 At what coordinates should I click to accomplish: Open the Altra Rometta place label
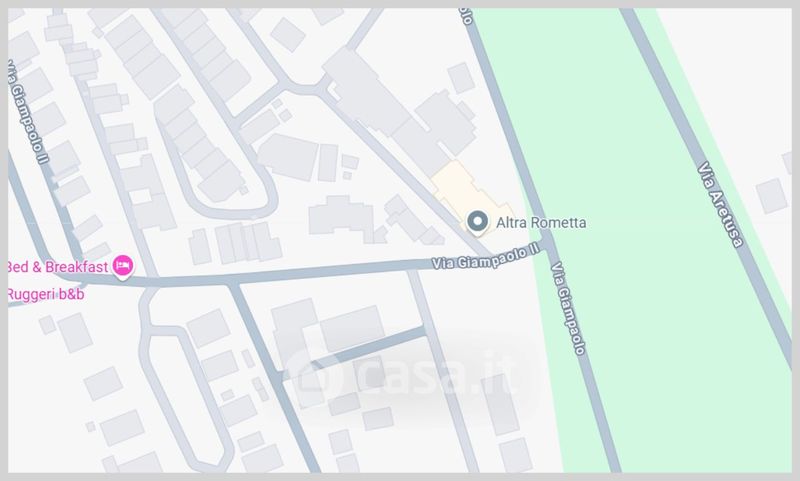tap(541, 223)
